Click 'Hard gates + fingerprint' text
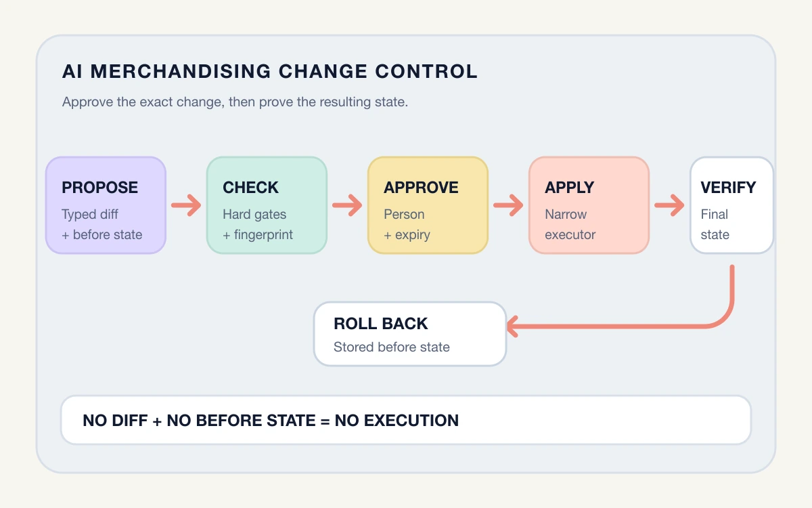 (258, 224)
